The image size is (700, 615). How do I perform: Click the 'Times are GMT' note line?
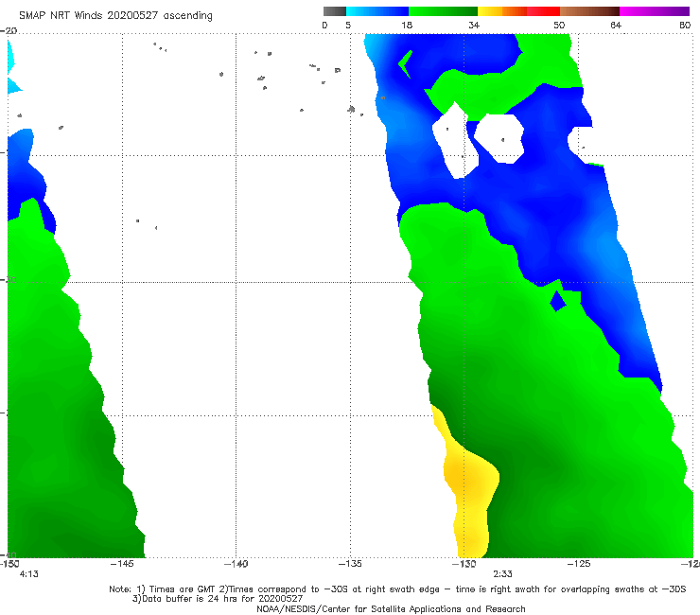click(397, 589)
